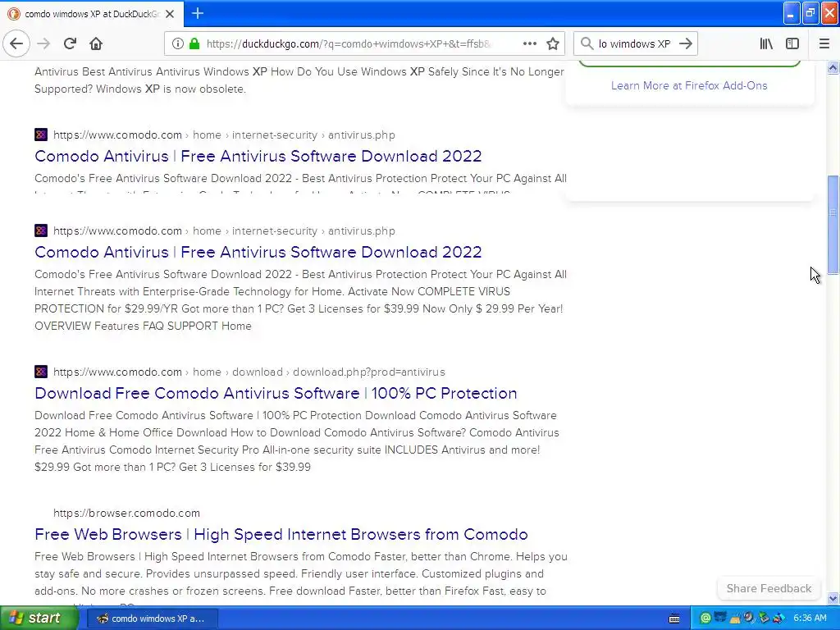Click the forward navigation arrow
Viewport: 840px width, 630px height.
(43, 44)
